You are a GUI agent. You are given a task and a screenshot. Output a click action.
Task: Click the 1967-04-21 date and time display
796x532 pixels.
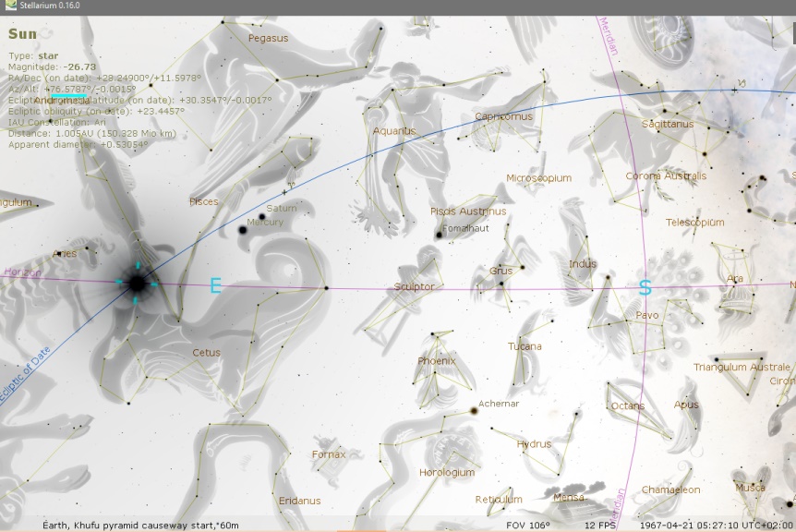click(x=717, y=526)
